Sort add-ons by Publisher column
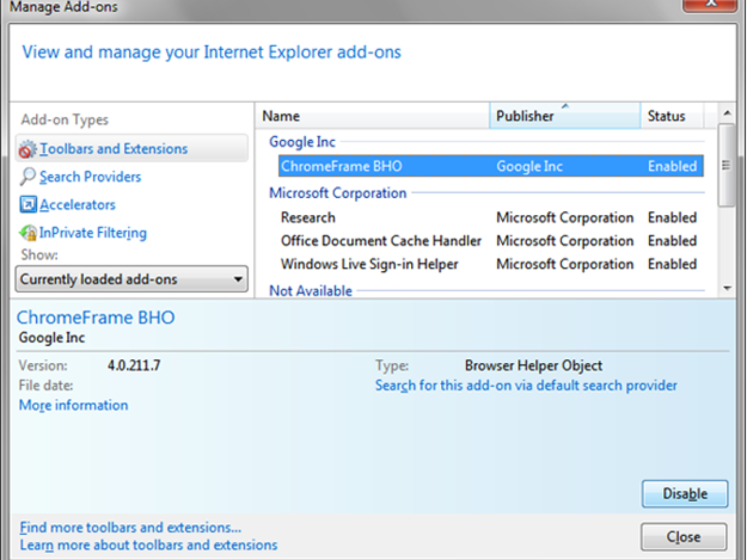This screenshot has width=747, height=560. [564, 116]
